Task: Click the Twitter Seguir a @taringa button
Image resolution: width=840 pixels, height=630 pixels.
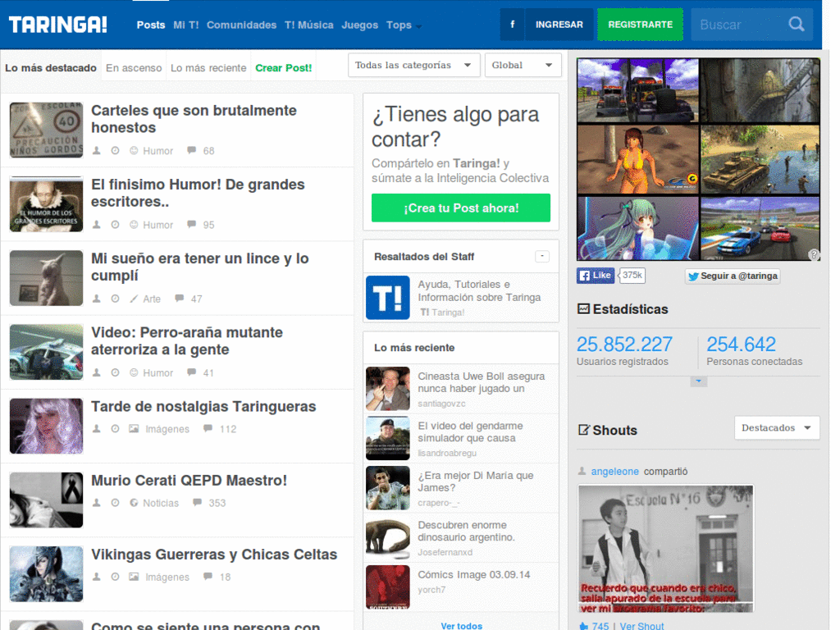Action: (x=733, y=276)
